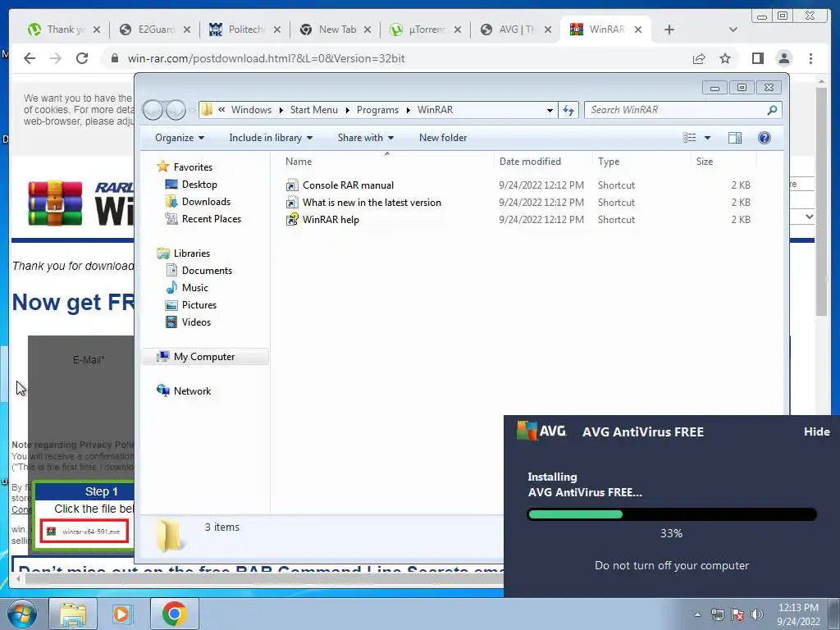Select My Computer in navigation pane
Screen dimensions: 840x630
point(205,357)
